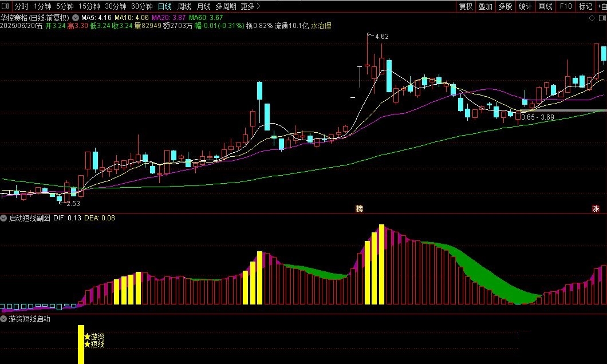The height and width of the screenshot is (364, 607).
Task: Click the 2.53 low price label
Action: 73,204
